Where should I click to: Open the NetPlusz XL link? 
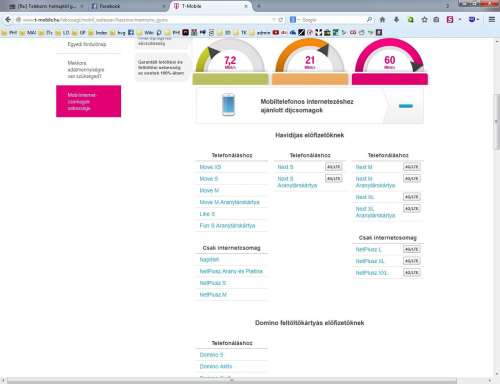370,261
